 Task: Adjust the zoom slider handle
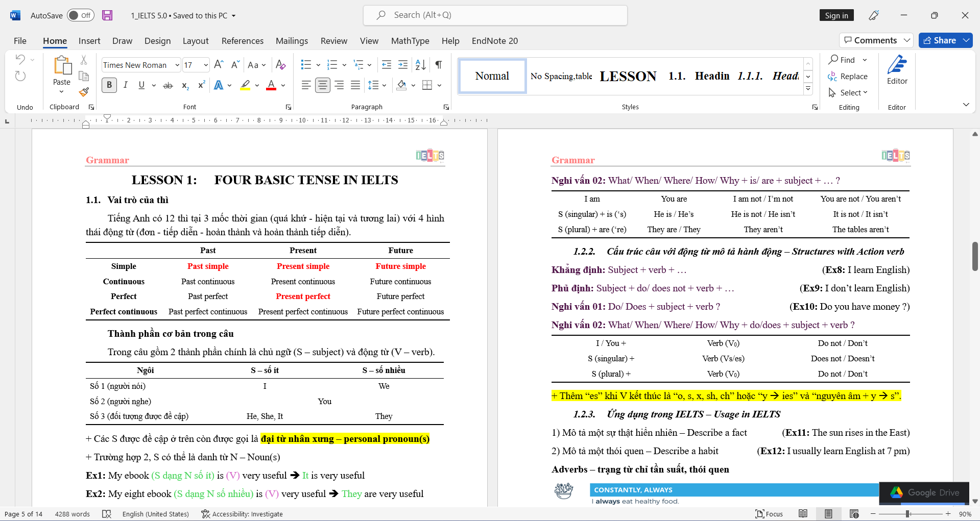[908, 514]
